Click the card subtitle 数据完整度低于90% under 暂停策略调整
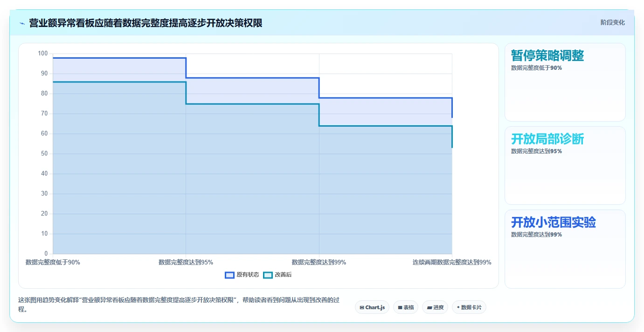Image resolution: width=644 pixels, height=332 pixels. pyautogui.click(x=536, y=68)
